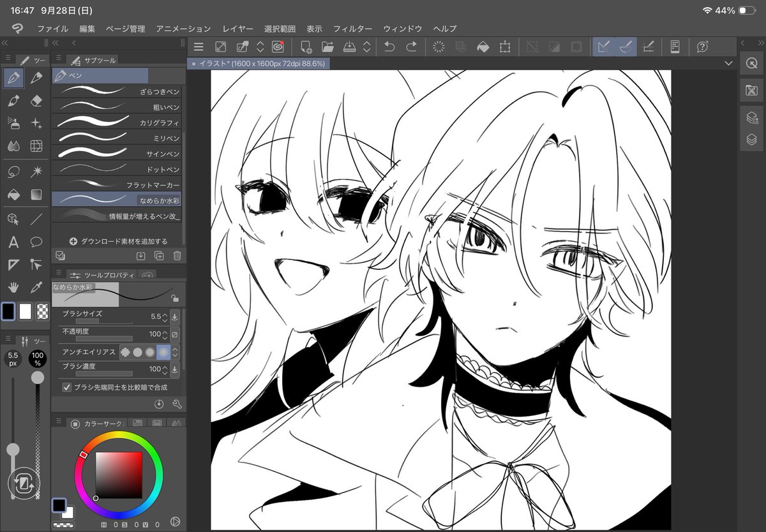
Task: Select the カリグラフィ sub tool
Action: (117, 122)
